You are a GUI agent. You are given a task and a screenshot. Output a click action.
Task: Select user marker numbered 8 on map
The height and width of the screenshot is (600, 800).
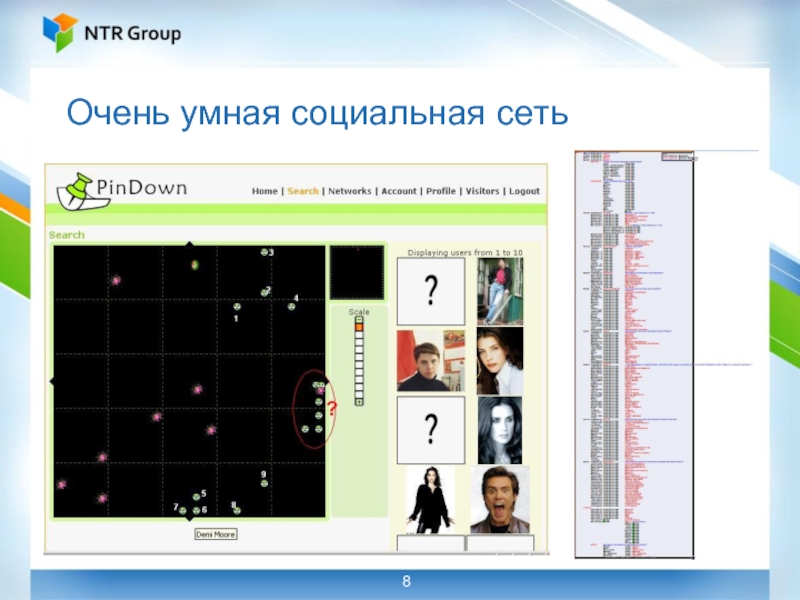237,510
